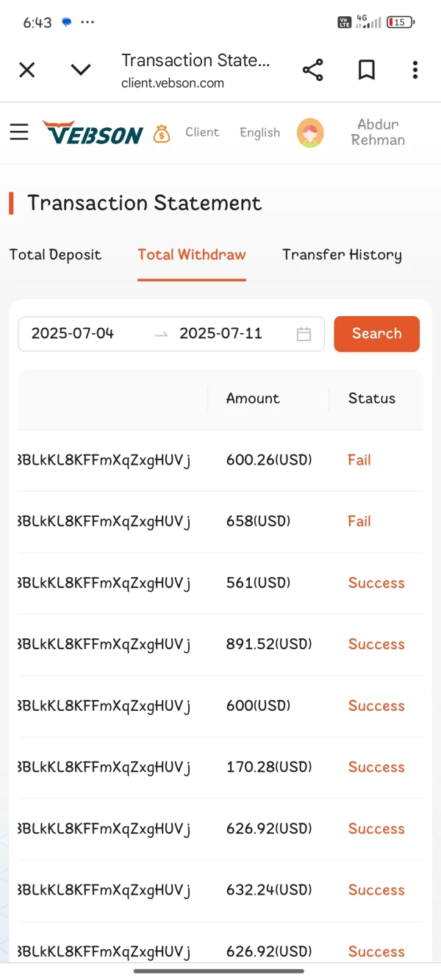Close the browser tab with X icon

pos(26,70)
